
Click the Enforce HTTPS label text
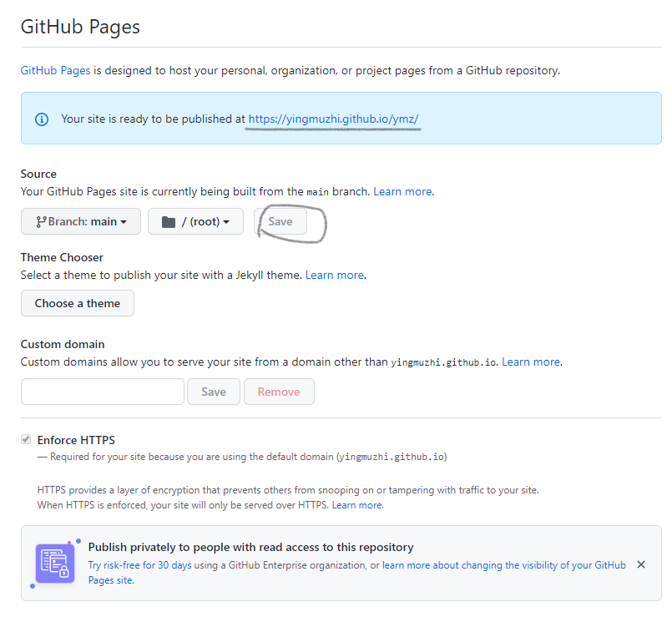pyautogui.click(x=76, y=440)
